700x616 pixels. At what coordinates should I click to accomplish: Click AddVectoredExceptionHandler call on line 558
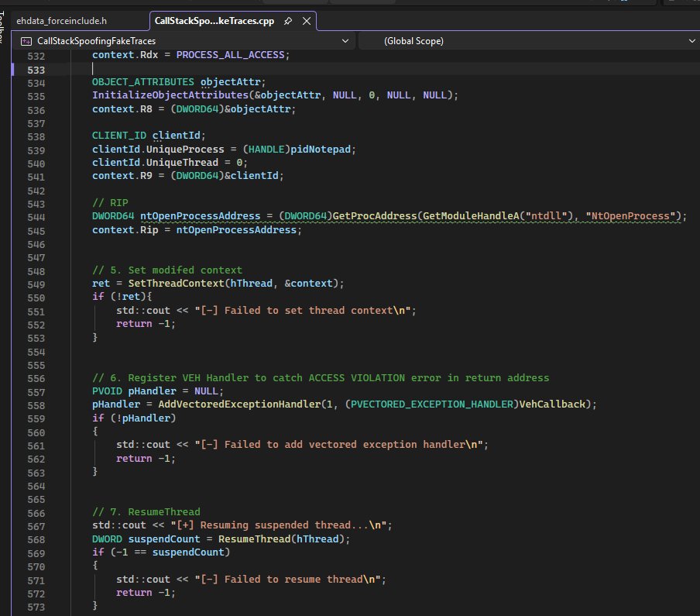(239, 404)
